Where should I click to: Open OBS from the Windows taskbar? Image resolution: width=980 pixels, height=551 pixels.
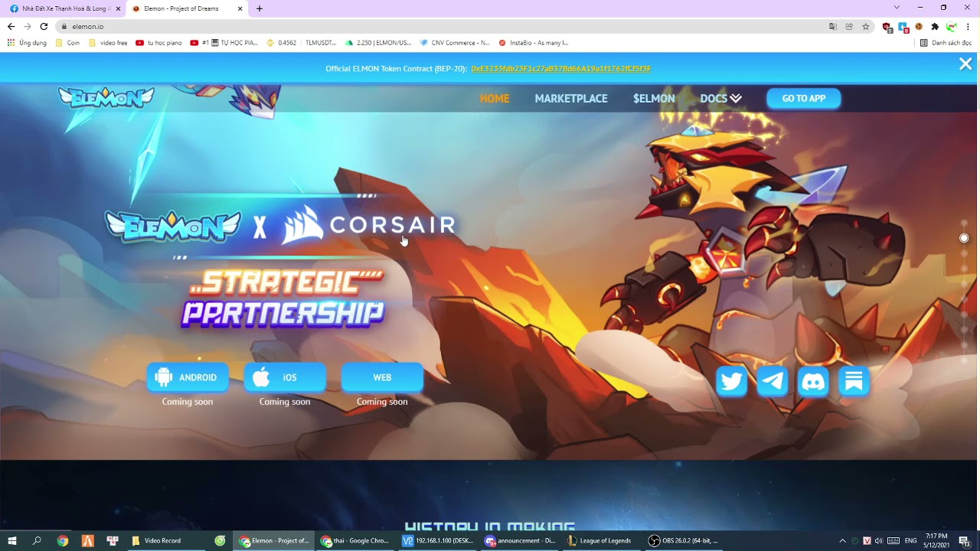683,540
